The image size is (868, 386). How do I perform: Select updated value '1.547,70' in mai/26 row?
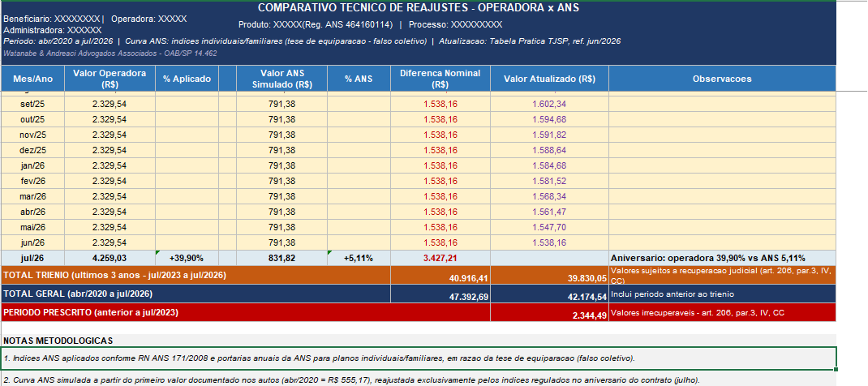click(x=549, y=227)
